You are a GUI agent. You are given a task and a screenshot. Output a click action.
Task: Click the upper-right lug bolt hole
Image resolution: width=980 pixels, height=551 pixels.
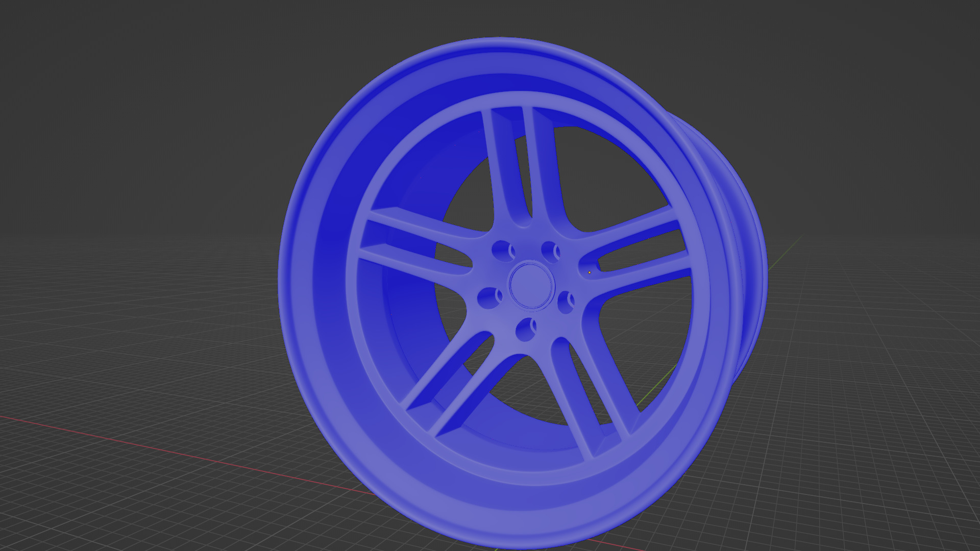point(551,251)
